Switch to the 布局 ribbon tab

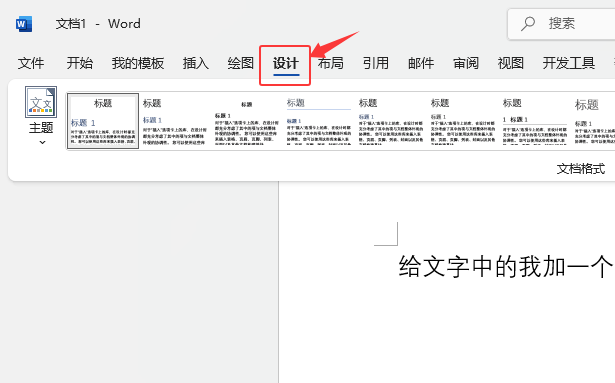[x=331, y=63]
